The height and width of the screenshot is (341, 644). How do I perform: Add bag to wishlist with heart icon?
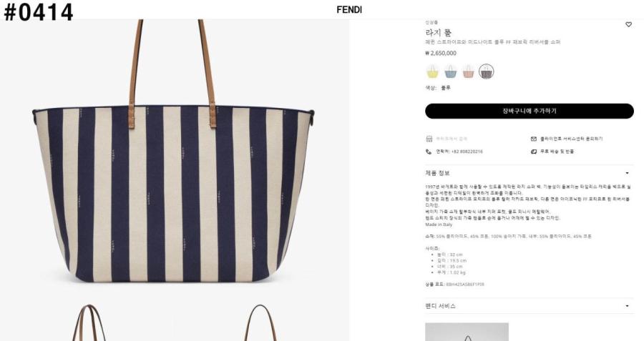(x=628, y=24)
